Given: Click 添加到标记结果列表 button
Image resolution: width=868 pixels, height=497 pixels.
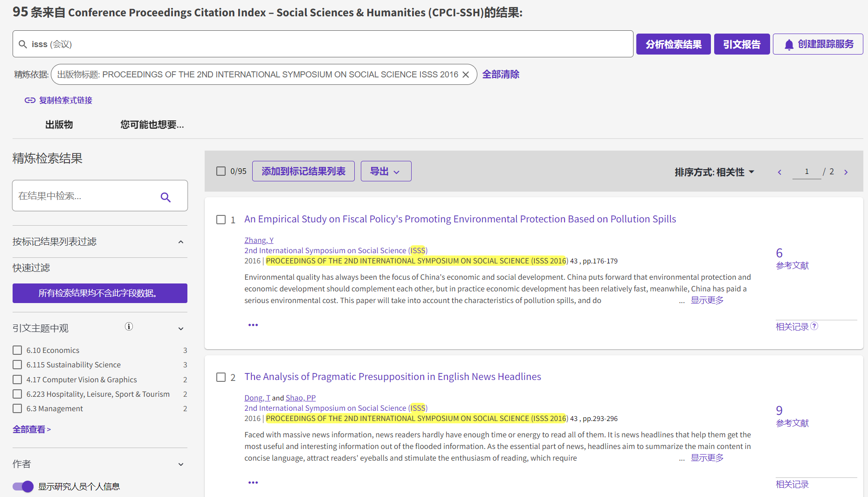Looking at the screenshot, I should [x=303, y=171].
